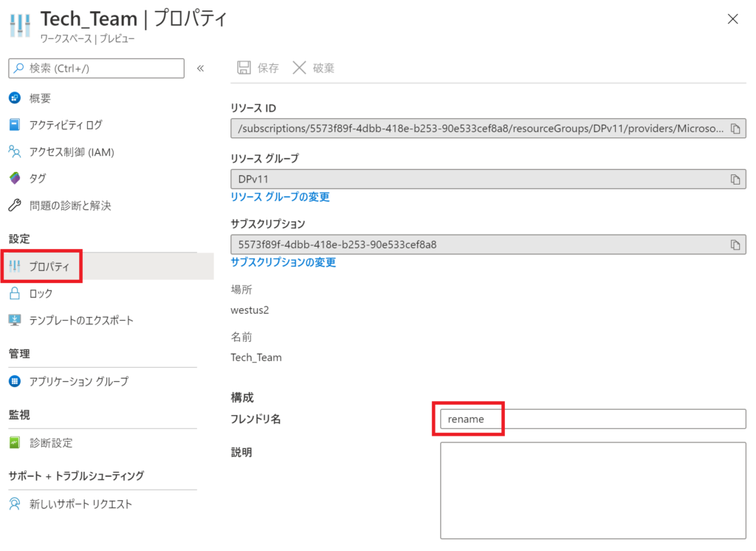Copy the サブスクリプション ID to clipboard
Image resolution: width=756 pixels, height=551 pixels.
[x=735, y=245]
